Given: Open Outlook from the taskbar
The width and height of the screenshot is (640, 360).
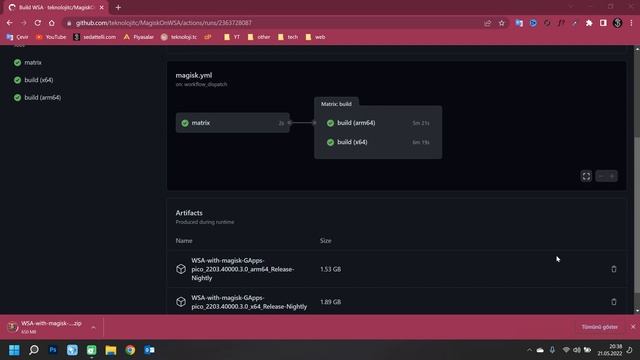Looking at the screenshot, I should point(149,350).
